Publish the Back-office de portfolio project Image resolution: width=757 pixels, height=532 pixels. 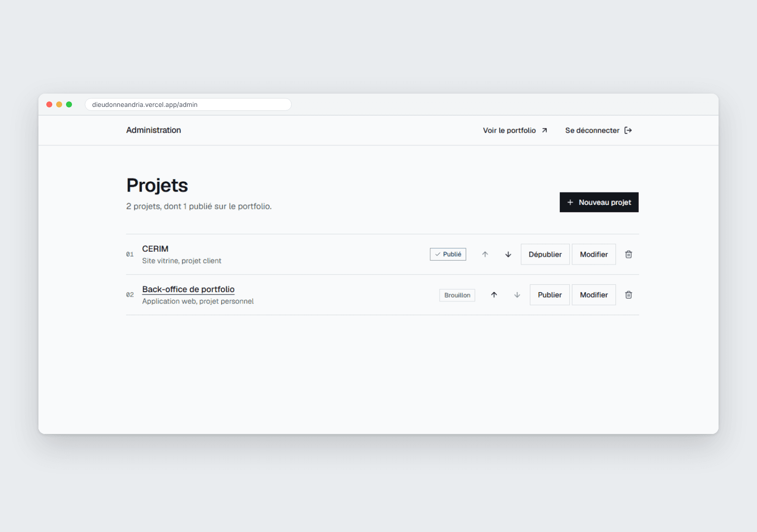550,295
